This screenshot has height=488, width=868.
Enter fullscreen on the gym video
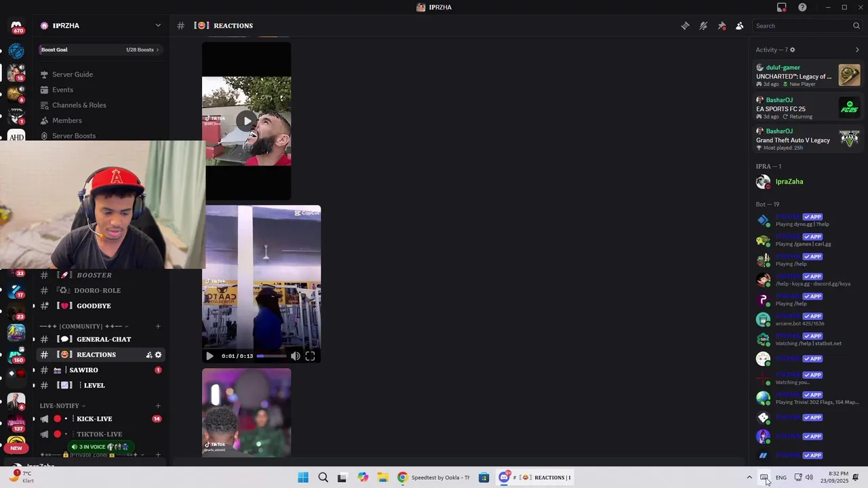tap(310, 356)
